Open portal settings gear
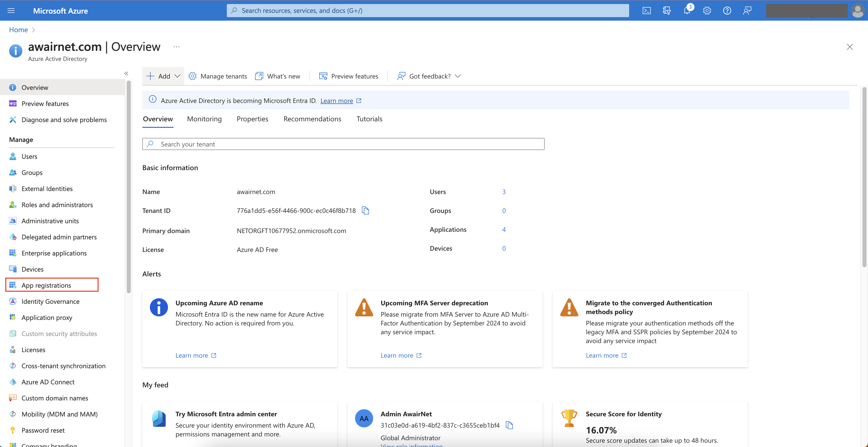The height and width of the screenshot is (447, 868). pyautogui.click(x=707, y=11)
